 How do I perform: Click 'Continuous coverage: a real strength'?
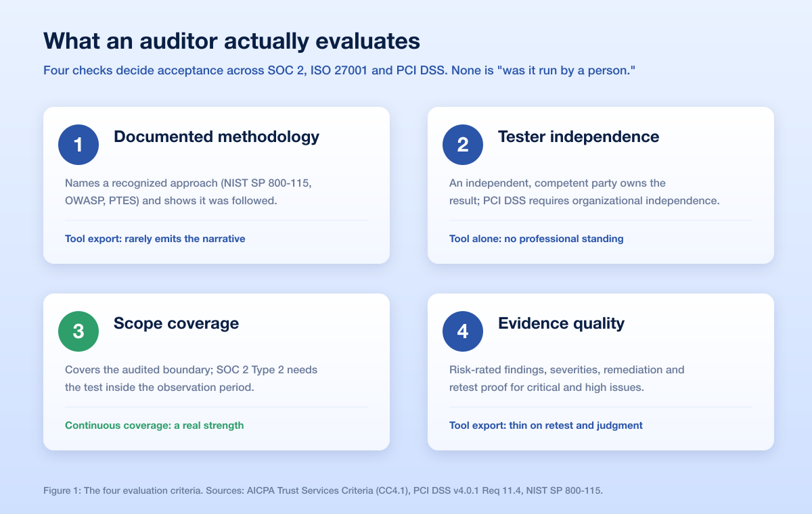(154, 425)
